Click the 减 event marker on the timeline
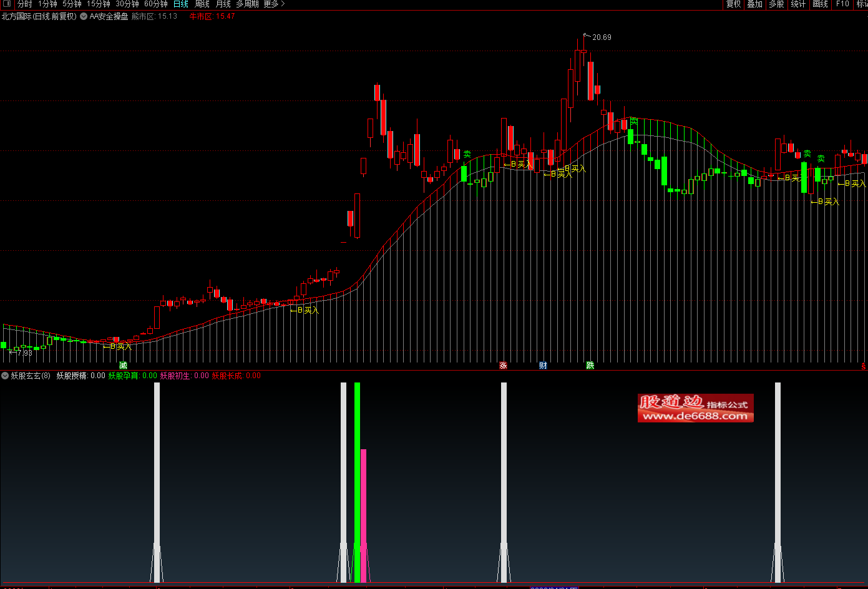868x589 pixels. [x=123, y=365]
